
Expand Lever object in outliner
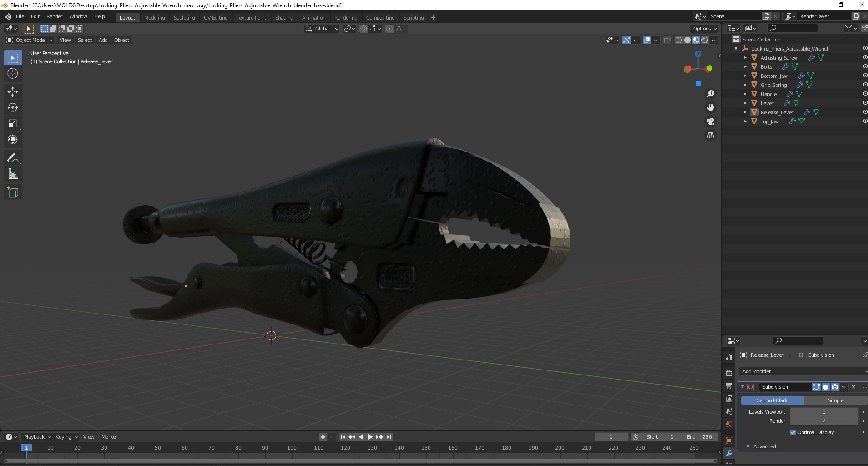(x=745, y=103)
